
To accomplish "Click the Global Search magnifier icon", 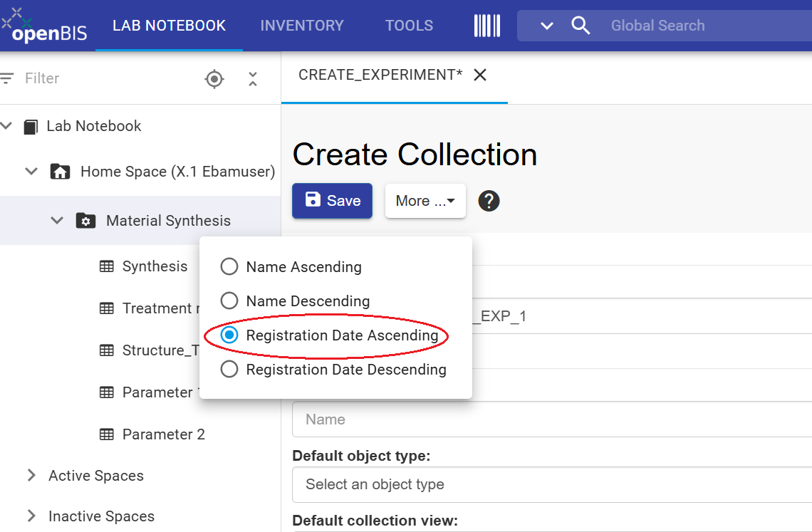I will point(580,26).
